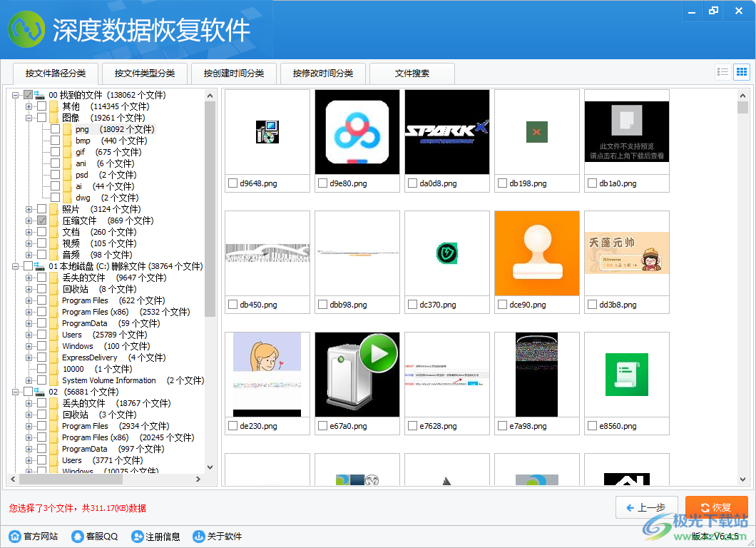Expand the 其他 tree node

[x=29, y=106]
